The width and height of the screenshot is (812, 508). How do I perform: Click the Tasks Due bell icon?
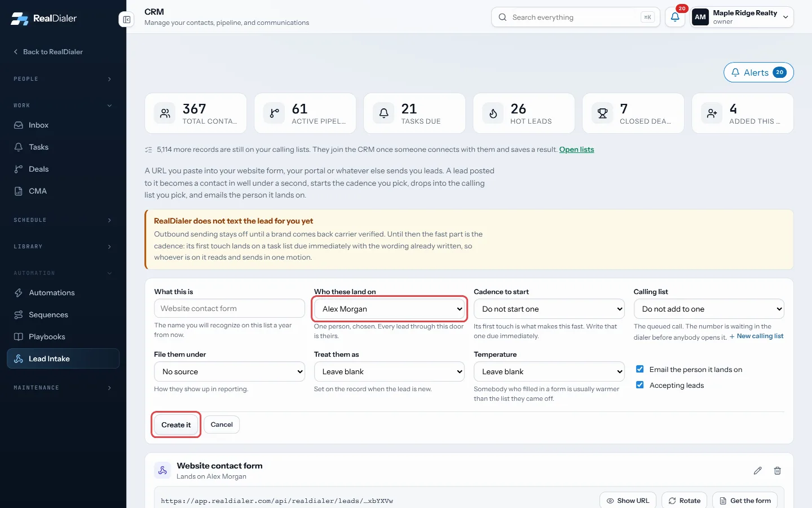pos(384,113)
